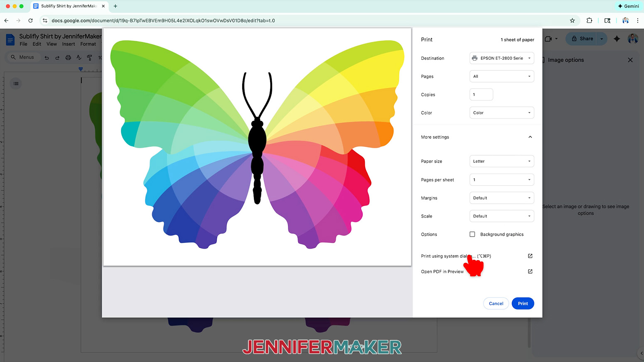Open the View menu
The image size is (644, 362).
coord(52,44)
